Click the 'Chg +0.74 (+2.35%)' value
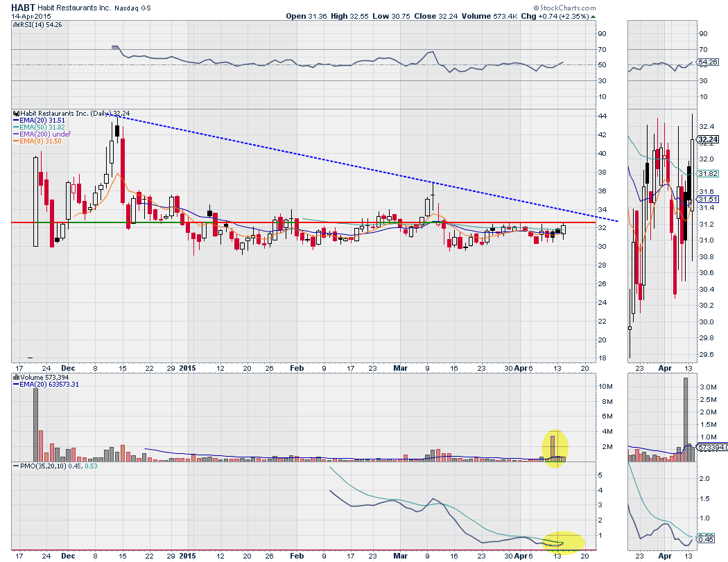The height and width of the screenshot is (562, 728). pyautogui.click(x=555, y=16)
